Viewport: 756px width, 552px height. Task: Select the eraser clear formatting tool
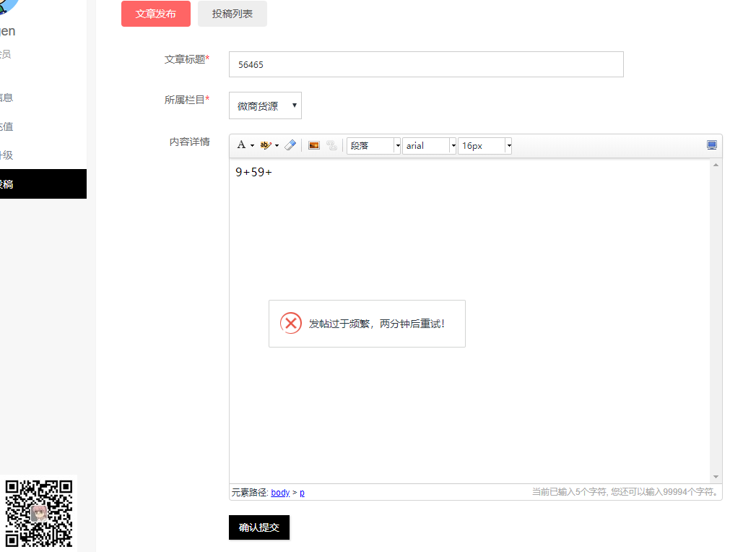click(290, 145)
